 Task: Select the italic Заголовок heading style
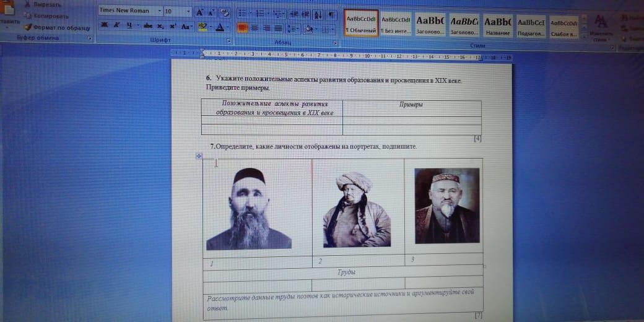[464, 25]
